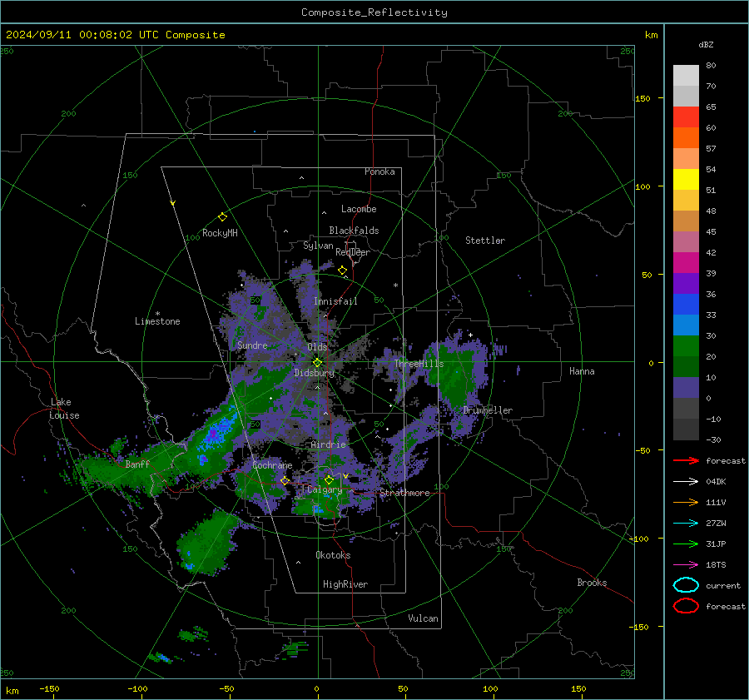Click the Ponoka city label

point(379,171)
